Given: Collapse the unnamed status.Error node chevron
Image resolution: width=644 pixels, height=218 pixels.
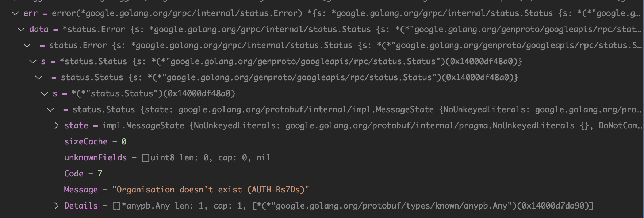Looking at the screenshot, I should pos(27,46).
